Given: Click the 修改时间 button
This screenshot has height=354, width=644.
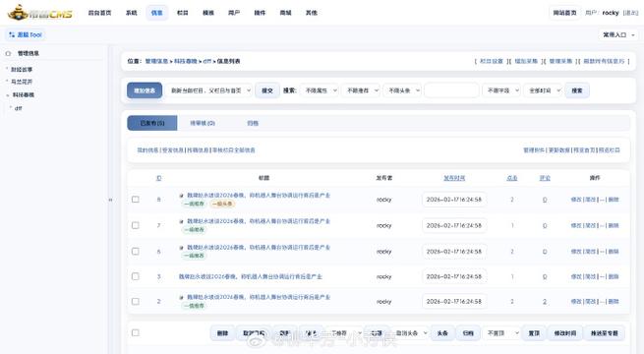Looking at the screenshot, I should 565,333.
